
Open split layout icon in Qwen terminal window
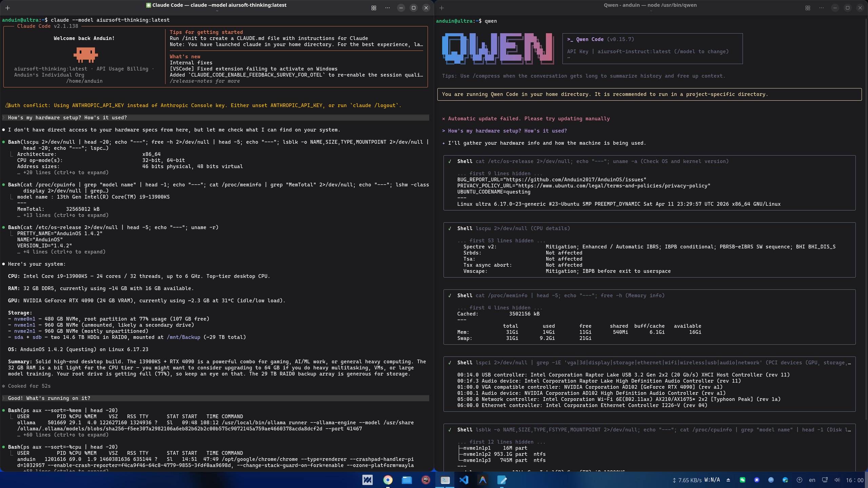tap(808, 8)
